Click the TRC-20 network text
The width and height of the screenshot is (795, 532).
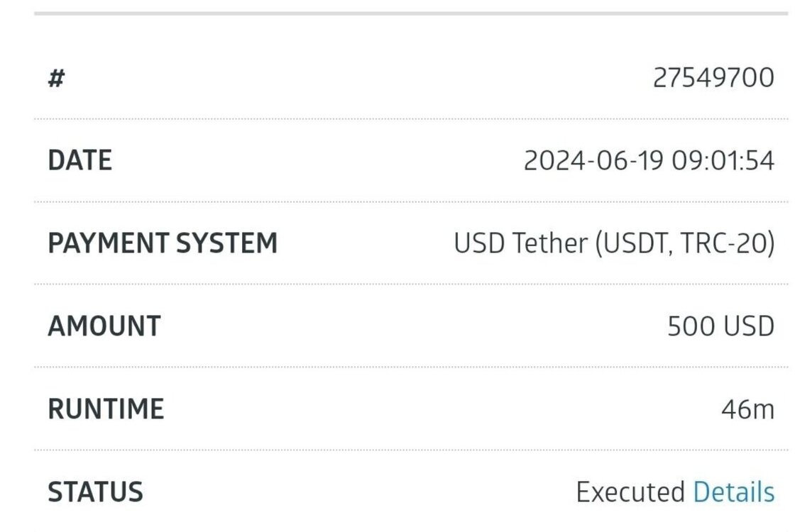728,243
